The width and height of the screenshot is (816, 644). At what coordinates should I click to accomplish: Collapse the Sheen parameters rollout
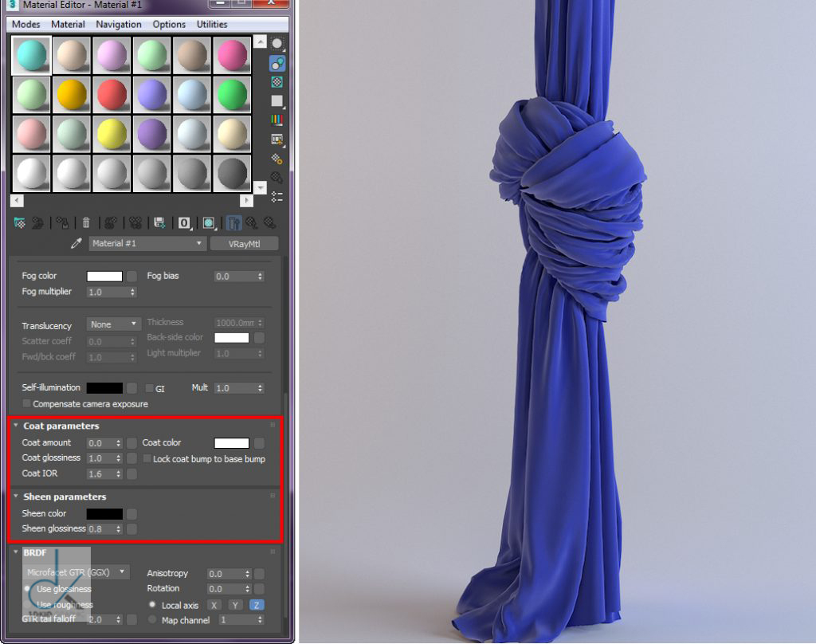[x=16, y=496]
